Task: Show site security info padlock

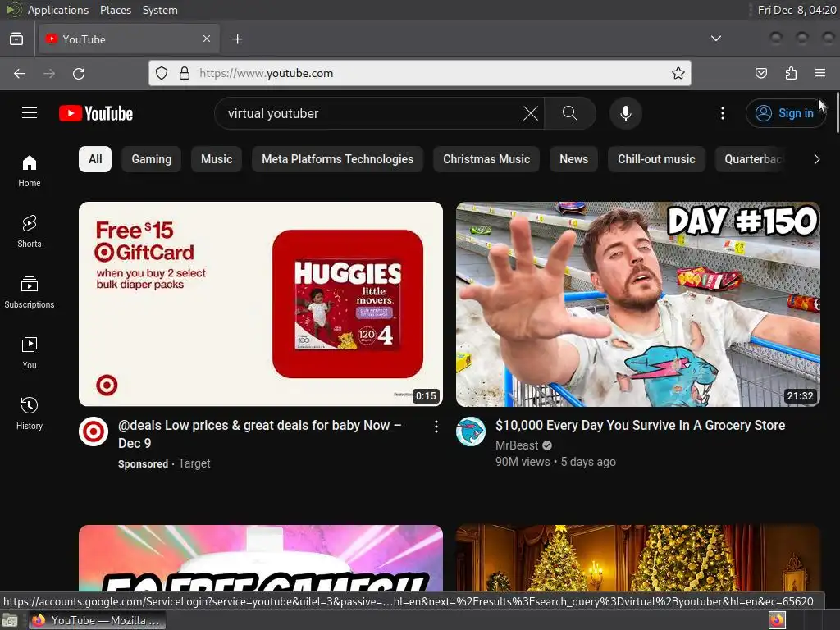Action: (x=185, y=73)
